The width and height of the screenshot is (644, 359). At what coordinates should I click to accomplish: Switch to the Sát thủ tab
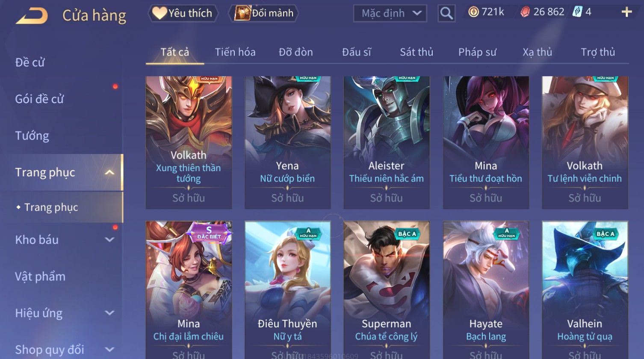[x=417, y=52]
